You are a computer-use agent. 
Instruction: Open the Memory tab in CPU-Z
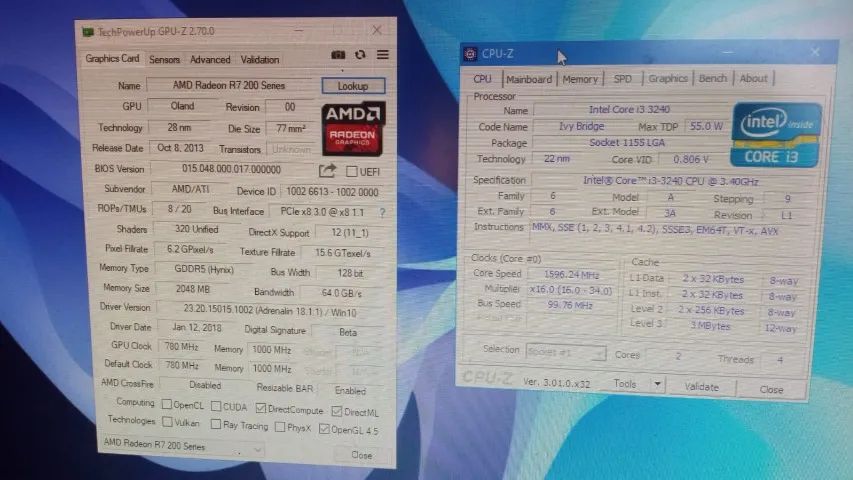[x=580, y=79]
